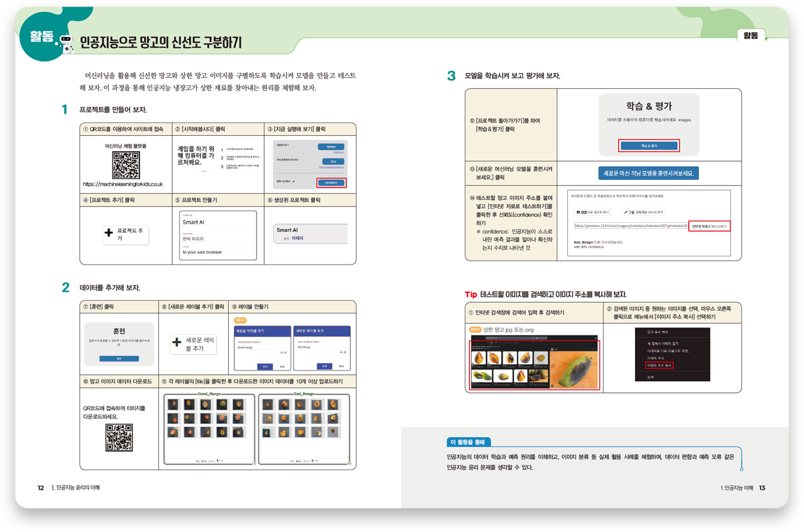Open the machinelearningforkids.co.uk link
Viewport: 804px width, 532px height.
click(x=123, y=184)
